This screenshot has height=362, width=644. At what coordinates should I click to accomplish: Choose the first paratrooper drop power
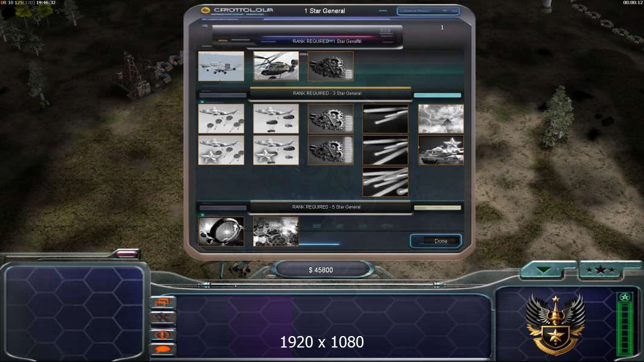point(221,118)
